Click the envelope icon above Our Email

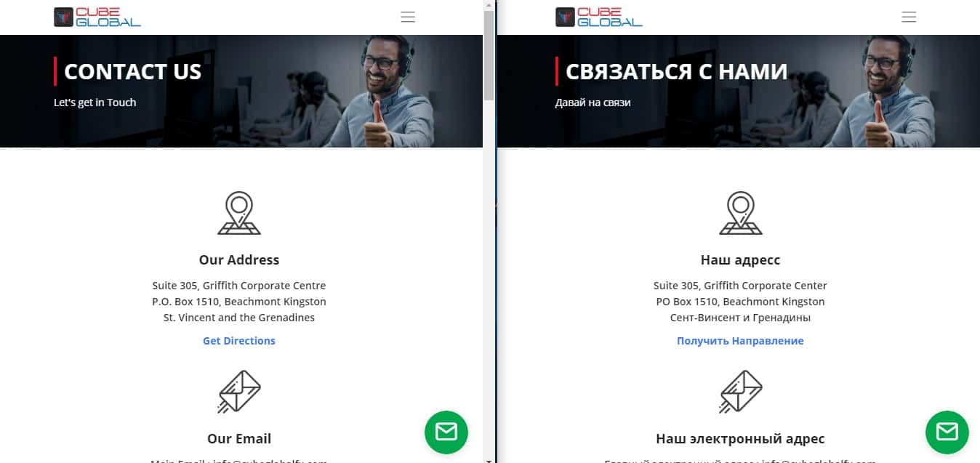point(239,392)
